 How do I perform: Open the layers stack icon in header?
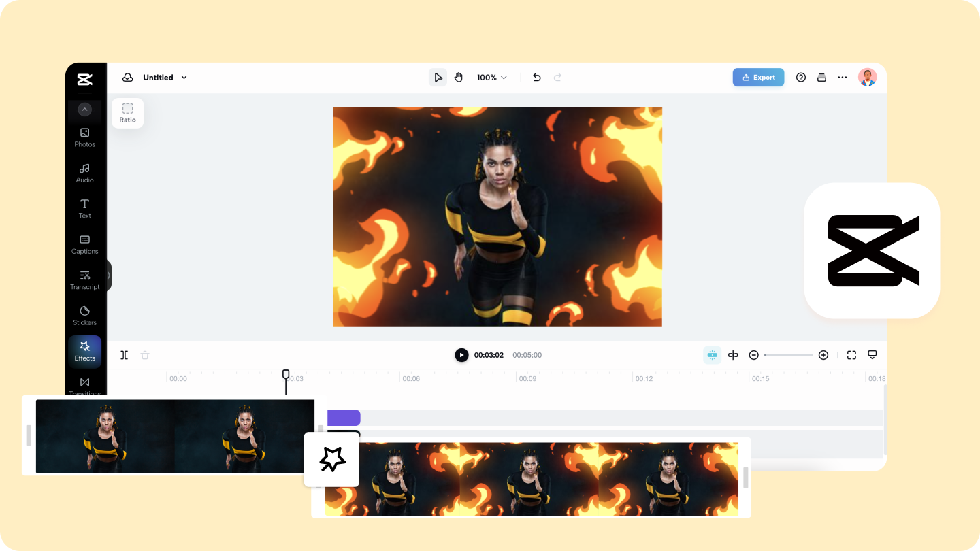[821, 78]
